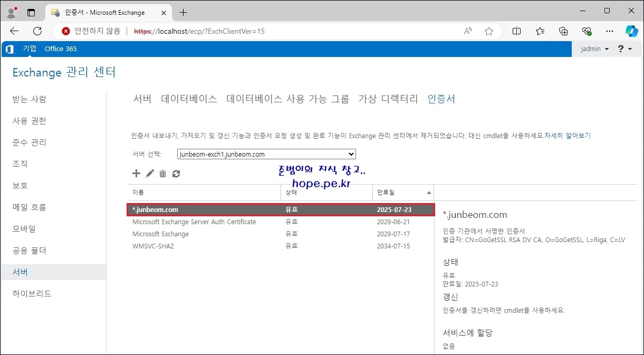Click the add (plus) certificate icon
Screen dimensions: 644x355
click(x=136, y=174)
